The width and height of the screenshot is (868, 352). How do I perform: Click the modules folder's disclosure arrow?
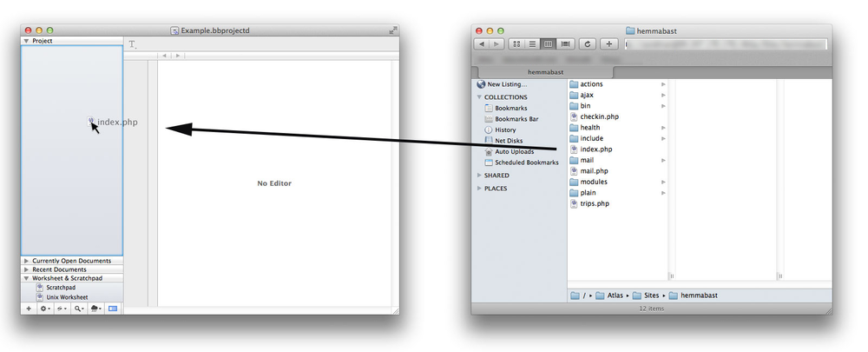[x=663, y=182]
